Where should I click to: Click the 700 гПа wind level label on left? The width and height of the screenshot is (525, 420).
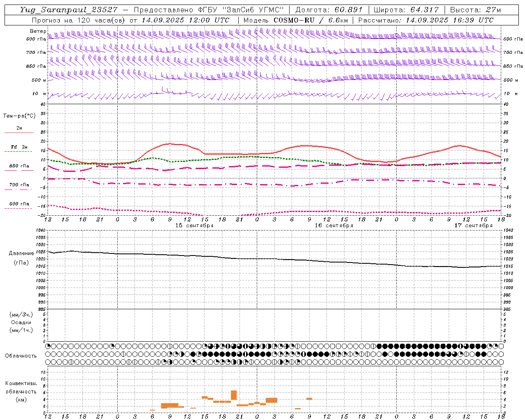36,52
